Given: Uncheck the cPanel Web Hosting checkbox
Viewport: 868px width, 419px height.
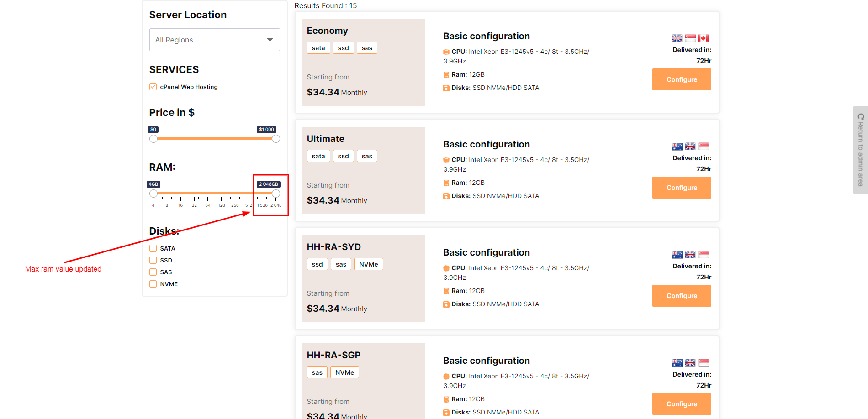Looking at the screenshot, I should coord(153,87).
